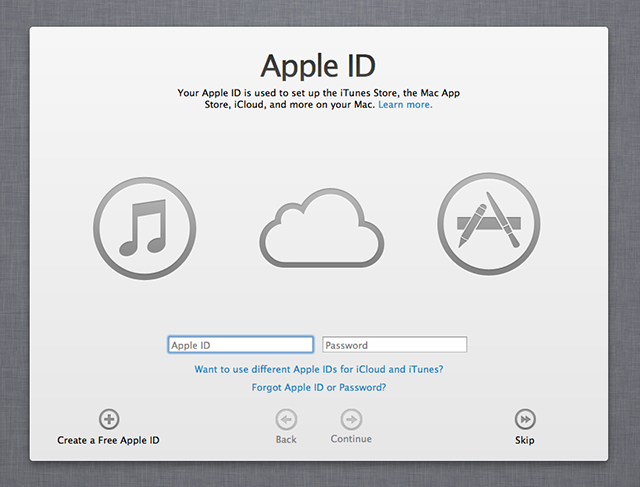Click the Back arrow icon
Screen dimensions: 640x487
[x=286, y=419]
